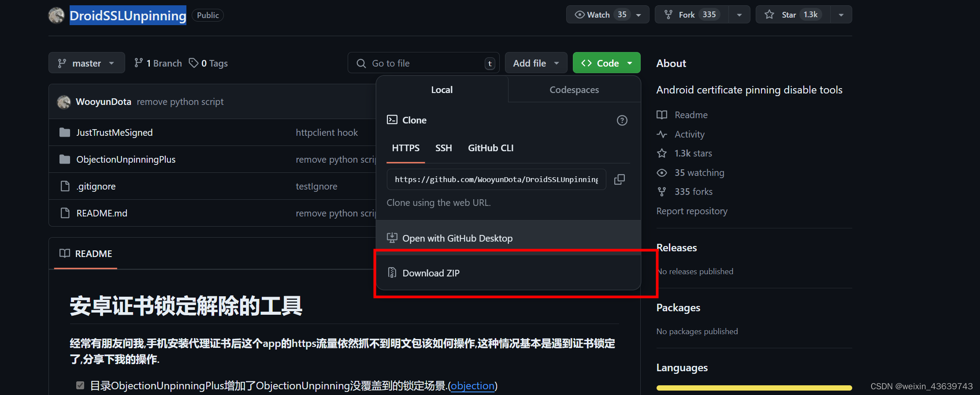This screenshot has width=980, height=395.
Task: Select the README tab
Action: pyautogui.click(x=85, y=253)
